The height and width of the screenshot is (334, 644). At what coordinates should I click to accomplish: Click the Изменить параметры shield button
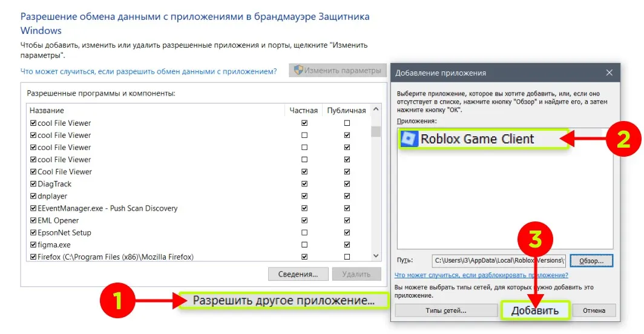(x=338, y=71)
